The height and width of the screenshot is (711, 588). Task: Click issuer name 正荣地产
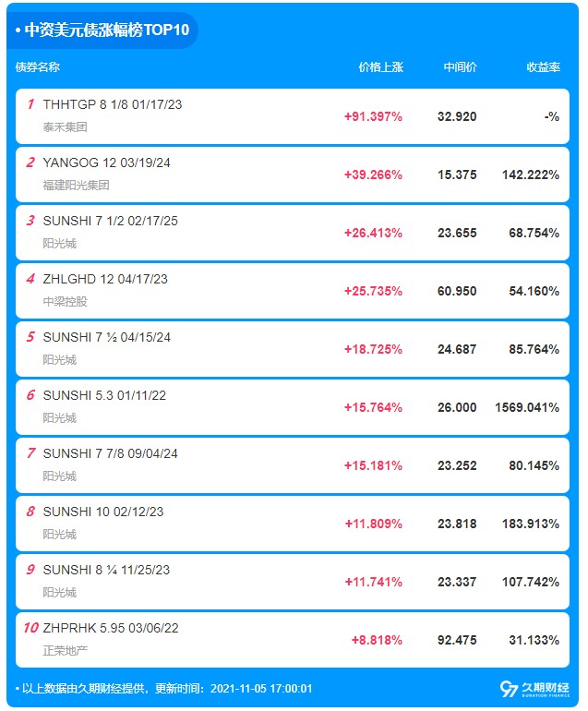65,650
